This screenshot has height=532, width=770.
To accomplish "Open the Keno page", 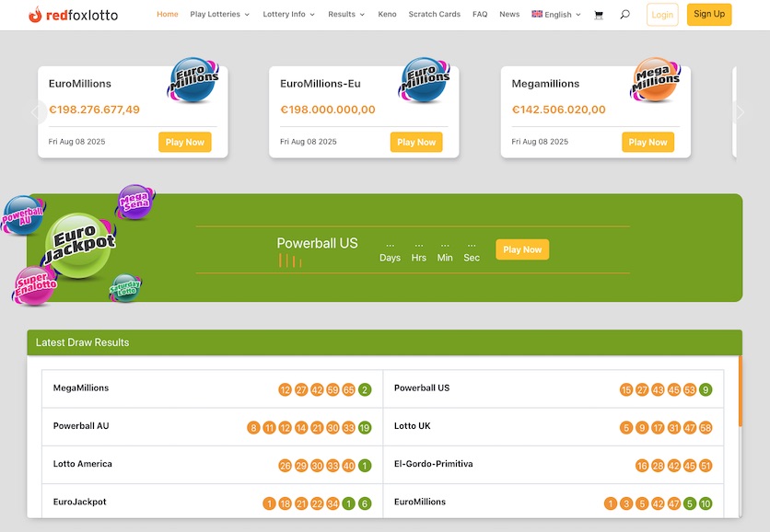I will [x=387, y=14].
